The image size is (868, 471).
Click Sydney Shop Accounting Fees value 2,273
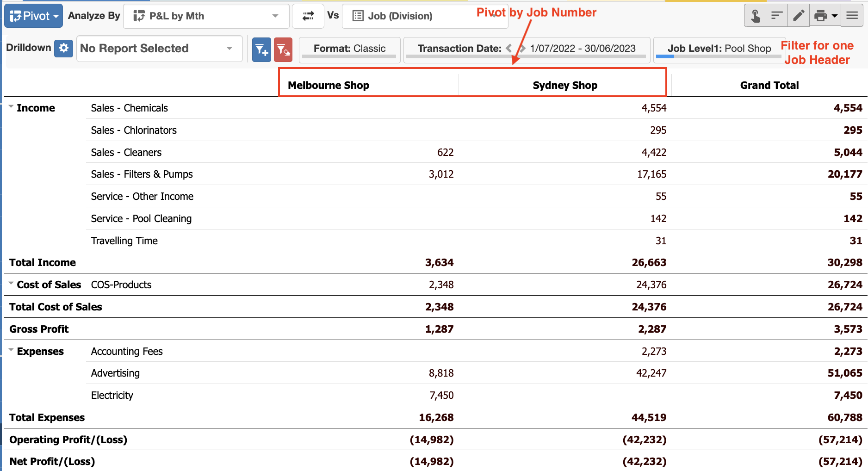point(654,351)
